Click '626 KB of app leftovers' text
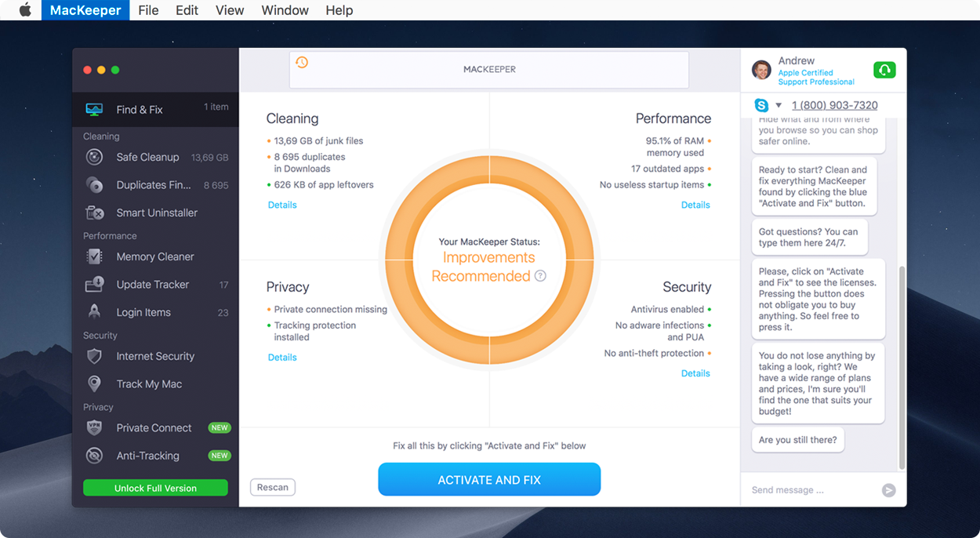The height and width of the screenshot is (538, 980). (324, 184)
